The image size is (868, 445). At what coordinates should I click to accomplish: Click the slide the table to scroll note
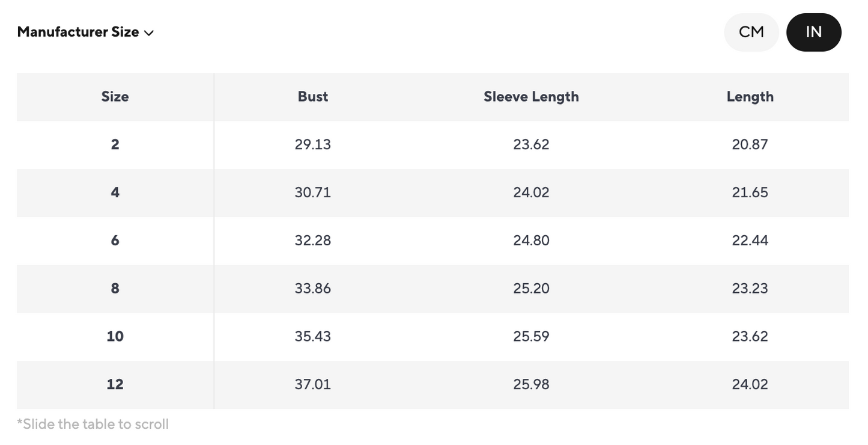click(93, 424)
